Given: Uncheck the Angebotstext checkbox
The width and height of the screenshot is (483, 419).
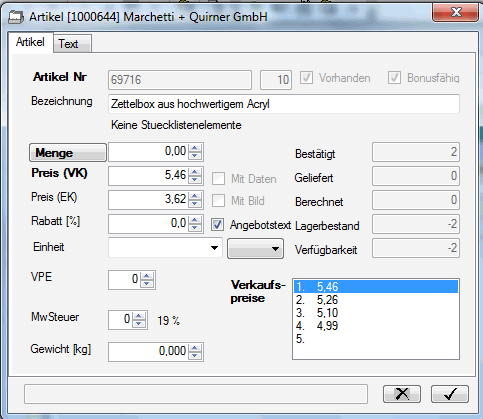Looking at the screenshot, I should point(217,225).
